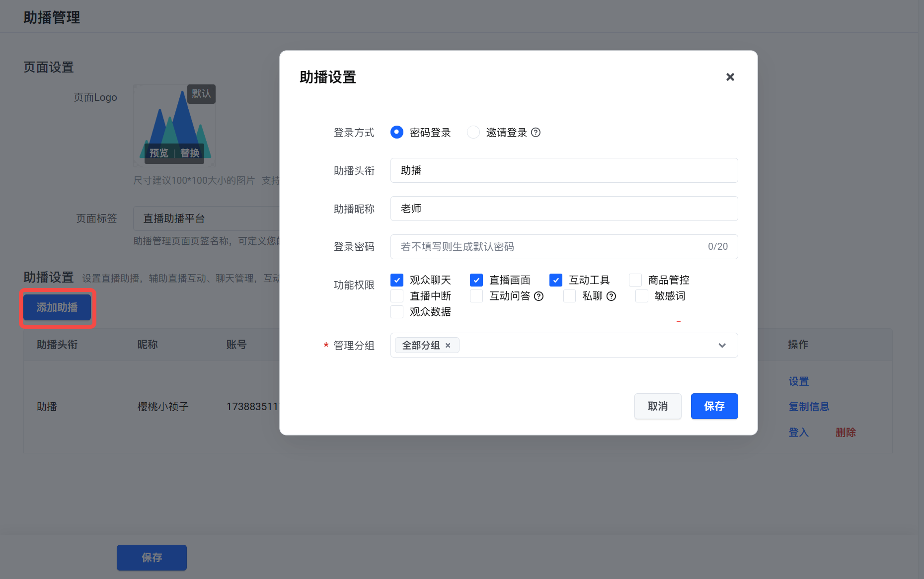Click the 助播头衔 input field
The image size is (924, 579).
(x=564, y=170)
